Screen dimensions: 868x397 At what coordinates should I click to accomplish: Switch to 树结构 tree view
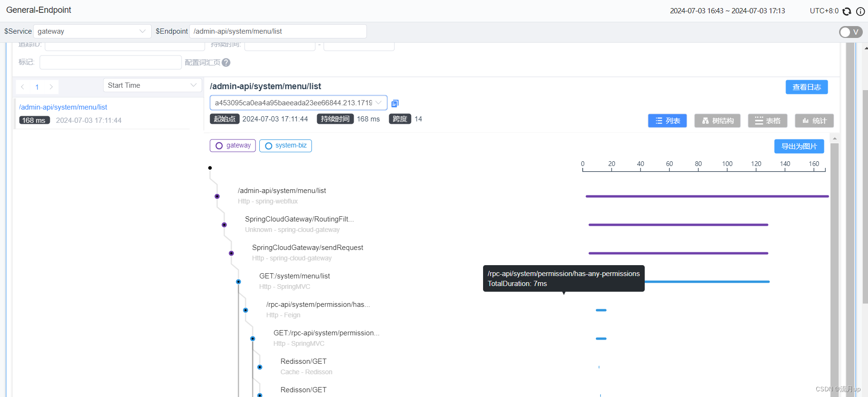coord(718,121)
